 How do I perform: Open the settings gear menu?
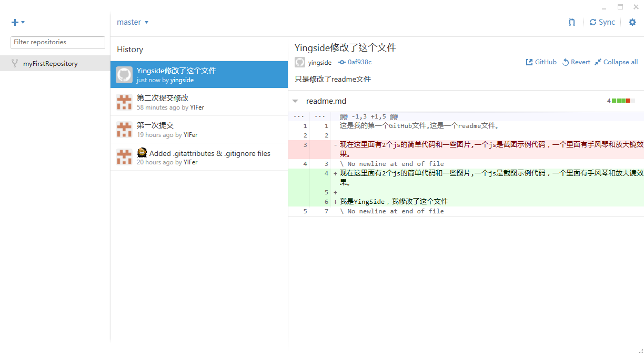pos(632,22)
